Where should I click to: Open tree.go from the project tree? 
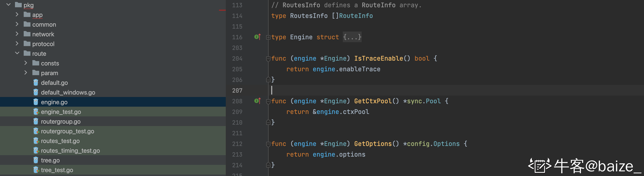[x=50, y=160]
